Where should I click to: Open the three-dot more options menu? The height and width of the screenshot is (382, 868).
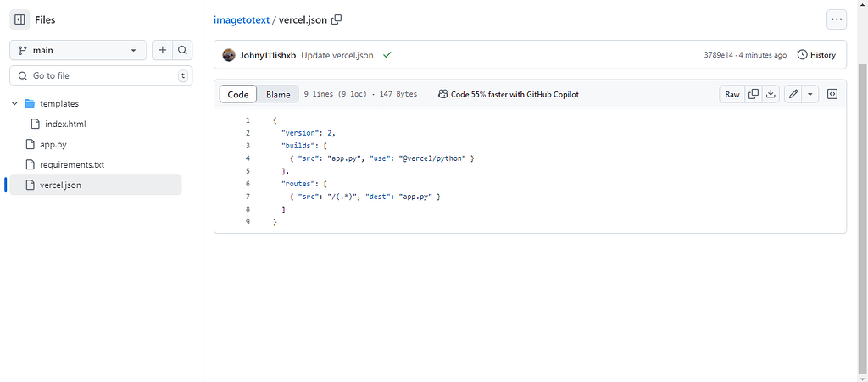pos(837,19)
